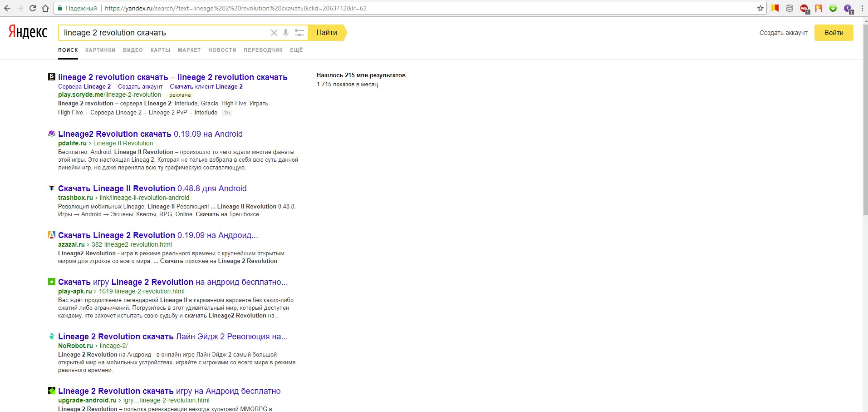Open the Скачать игру Lineage 2 Revolution result
Viewport: 868px width, 412px height.
[x=173, y=282]
